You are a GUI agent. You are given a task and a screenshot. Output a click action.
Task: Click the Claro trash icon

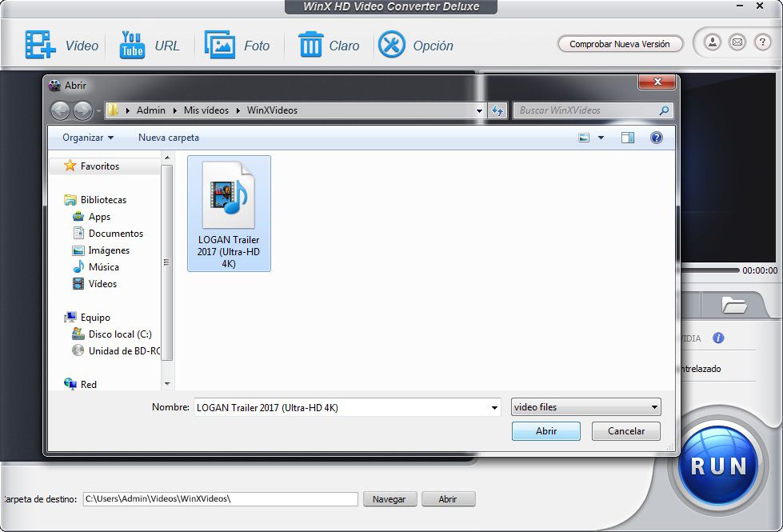[x=310, y=45]
